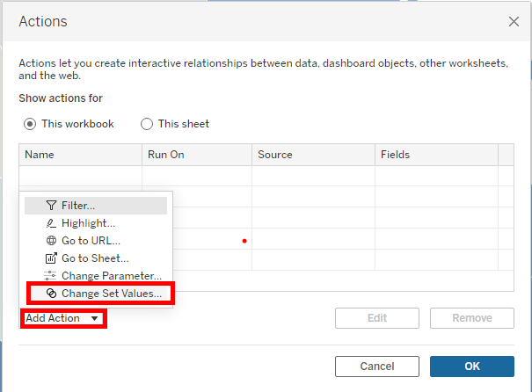Click the Remove button
This screenshot has height=392, width=532.
pyautogui.click(x=472, y=318)
